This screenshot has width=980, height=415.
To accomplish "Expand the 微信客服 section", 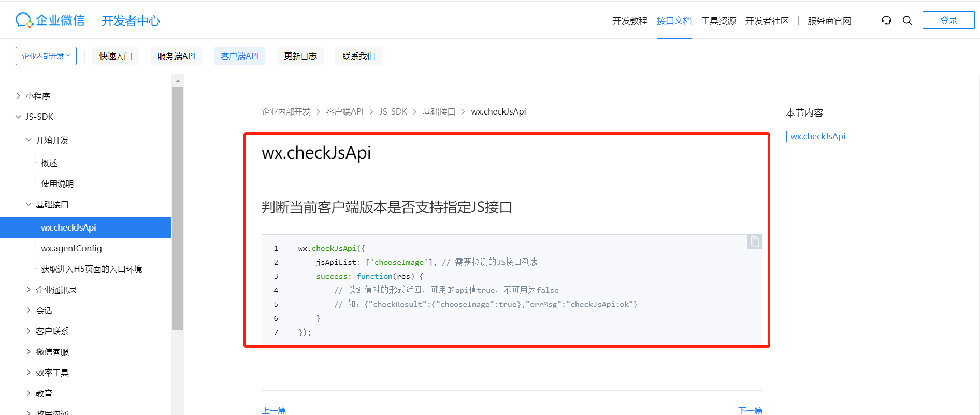I will pyautogui.click(x=28, y=352).
